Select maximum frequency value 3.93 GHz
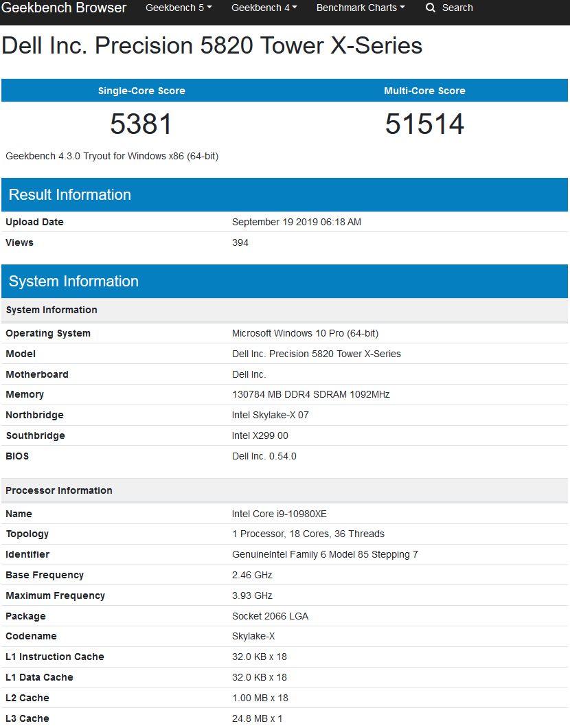The width and height of the screenshot is (570, 728). (252, 595)
